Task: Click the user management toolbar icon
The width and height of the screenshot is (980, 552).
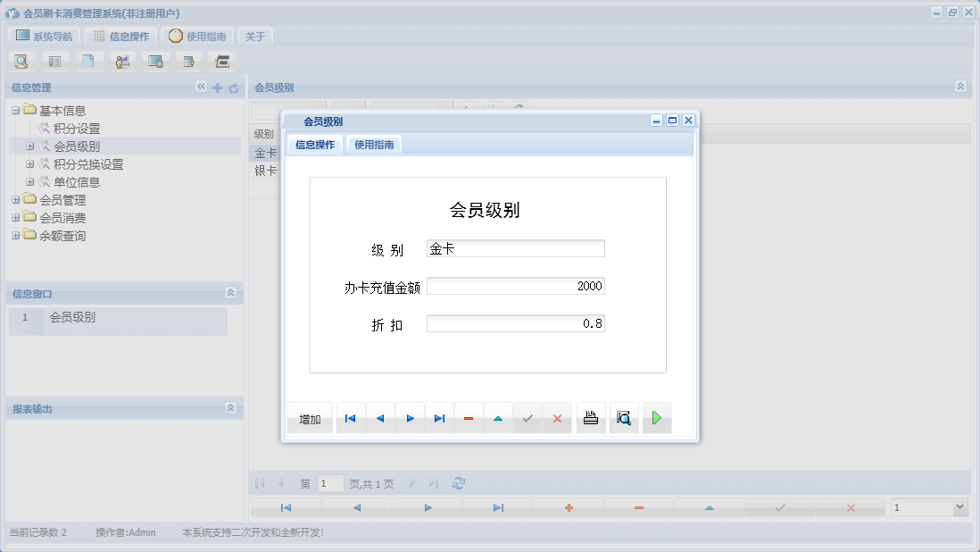Action: point(122,61)
